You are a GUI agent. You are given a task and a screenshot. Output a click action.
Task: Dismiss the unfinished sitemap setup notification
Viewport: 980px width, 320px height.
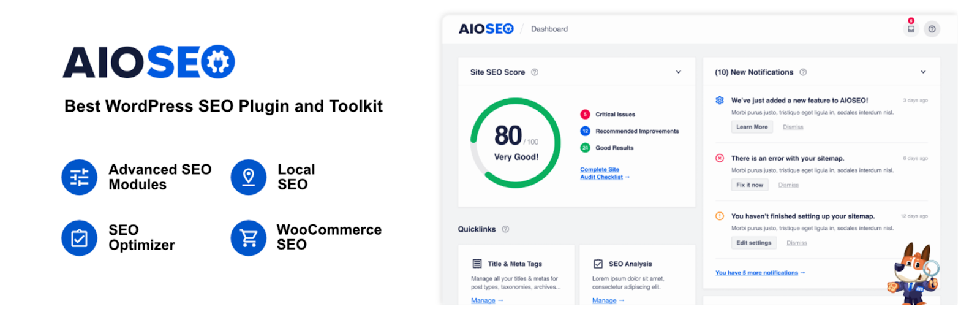pos(797,243)
